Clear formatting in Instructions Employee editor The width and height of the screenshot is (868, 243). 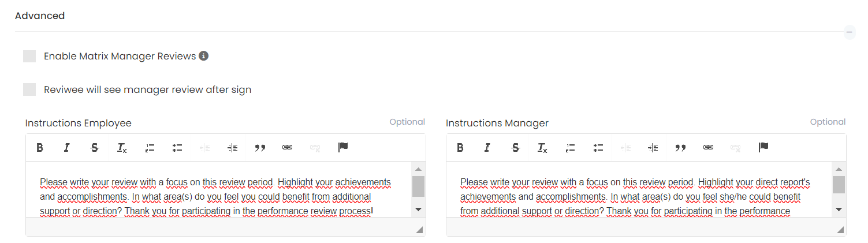(122, 148)
